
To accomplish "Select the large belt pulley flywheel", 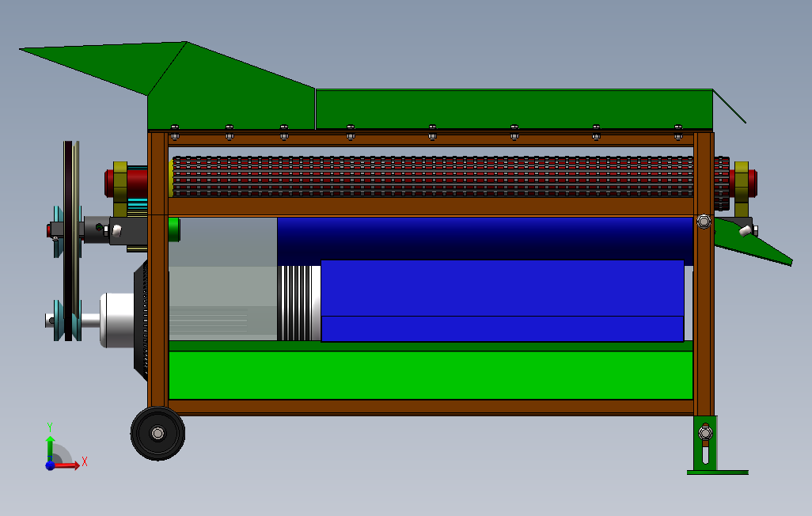I will click(71, 241).
